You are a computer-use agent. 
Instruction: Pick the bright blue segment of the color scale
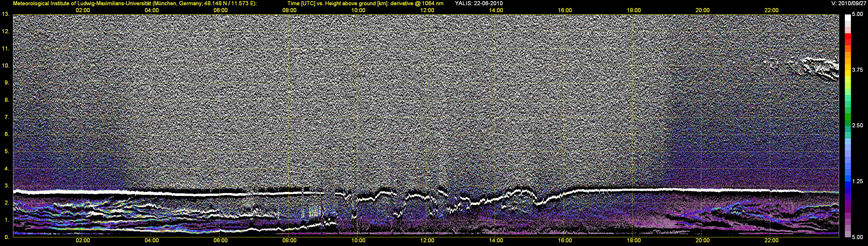click(847, 178)
